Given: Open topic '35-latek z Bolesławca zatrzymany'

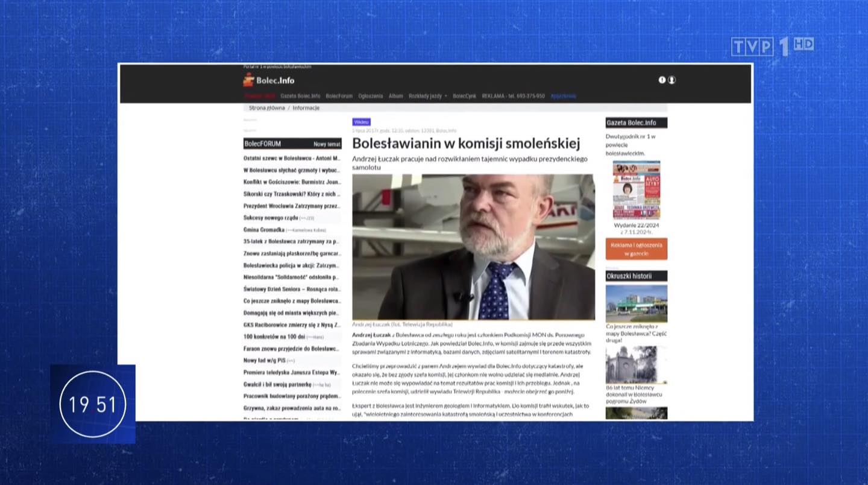Looking at the screenshot, I should click(x=292, y=241).
